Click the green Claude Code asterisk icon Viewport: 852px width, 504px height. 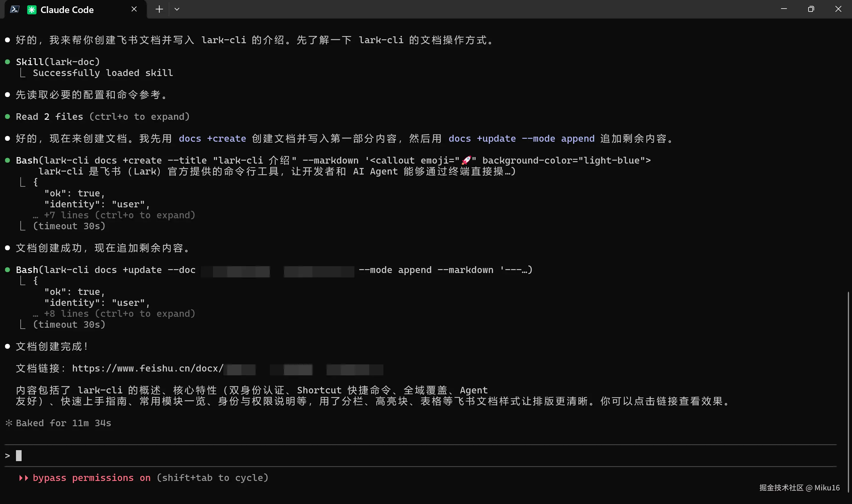[32, 9]
